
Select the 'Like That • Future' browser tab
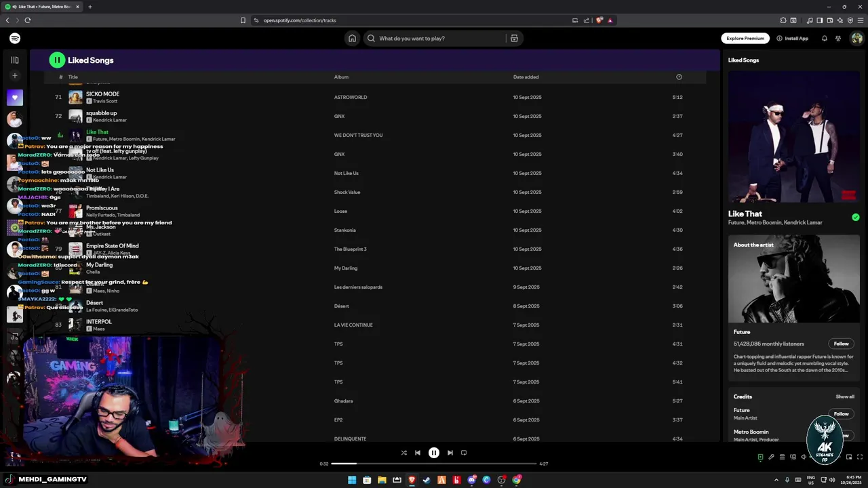[43, 7]
